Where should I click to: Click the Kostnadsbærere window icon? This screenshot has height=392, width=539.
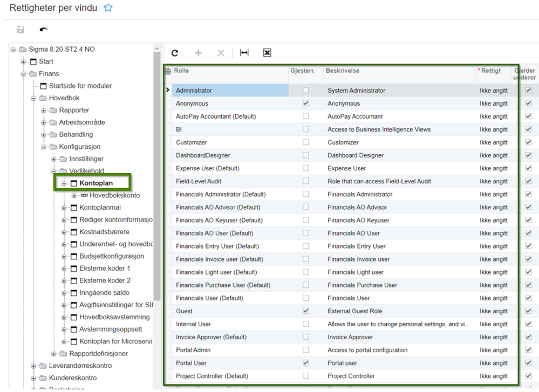73,232
